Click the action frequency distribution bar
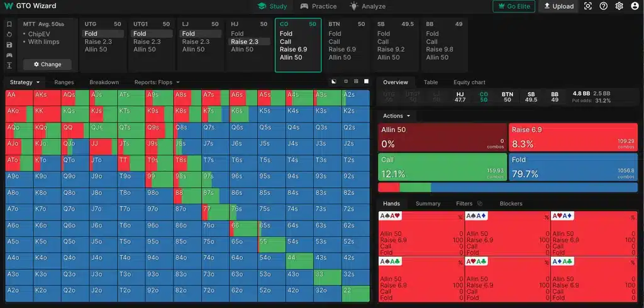This screenshot has width=644, height=308. [x=508, y=188]
